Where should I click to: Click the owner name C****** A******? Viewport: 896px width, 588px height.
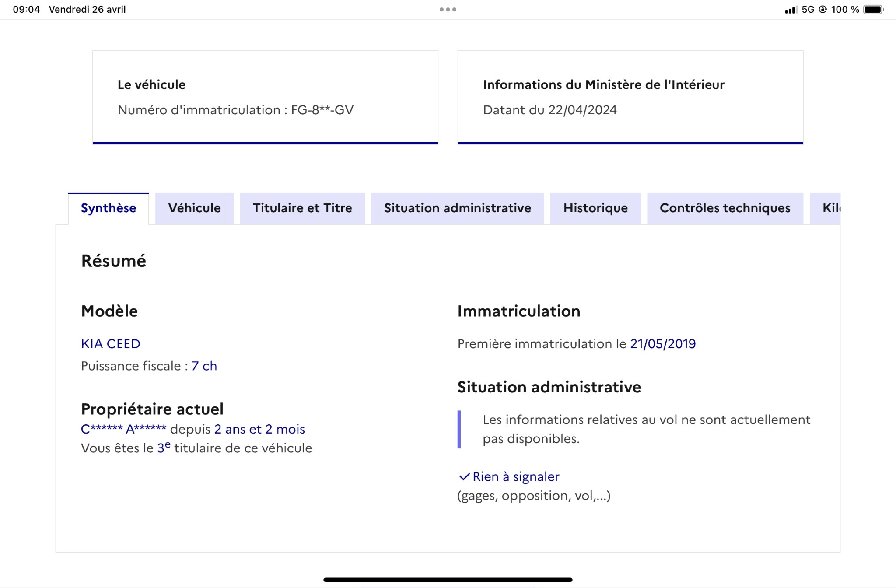tap(124, 429)
